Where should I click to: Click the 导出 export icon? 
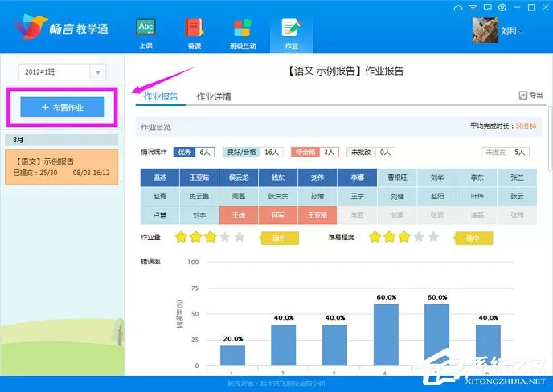tap(523, 95)
